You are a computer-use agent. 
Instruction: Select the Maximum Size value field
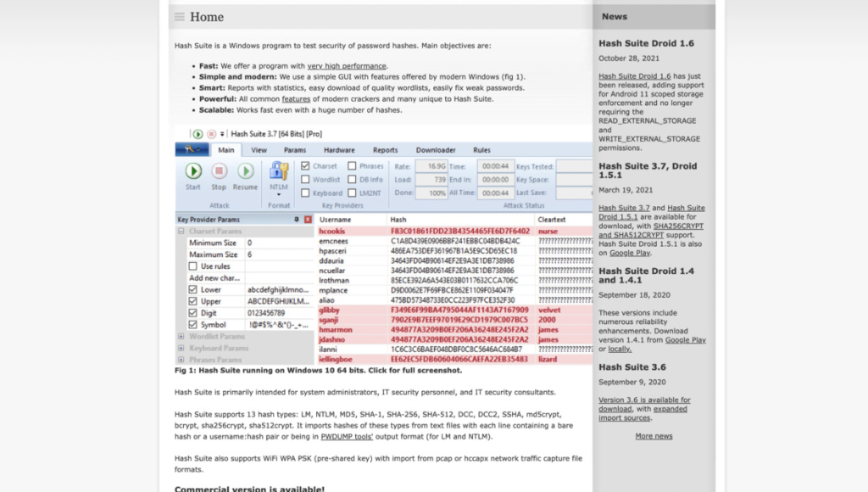pyautogui.click(x=261, y=254)
